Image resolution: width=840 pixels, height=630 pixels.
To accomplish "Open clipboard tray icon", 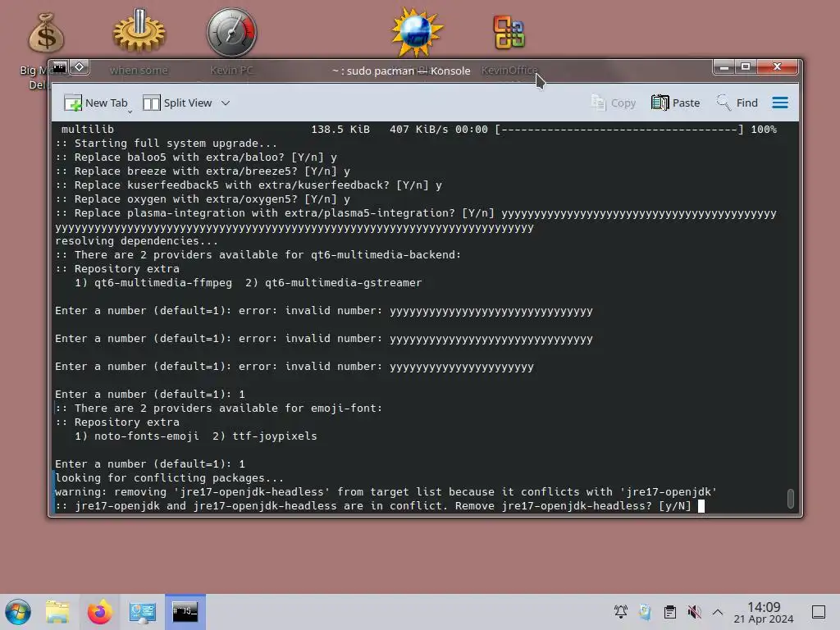I will click(669, 612).
